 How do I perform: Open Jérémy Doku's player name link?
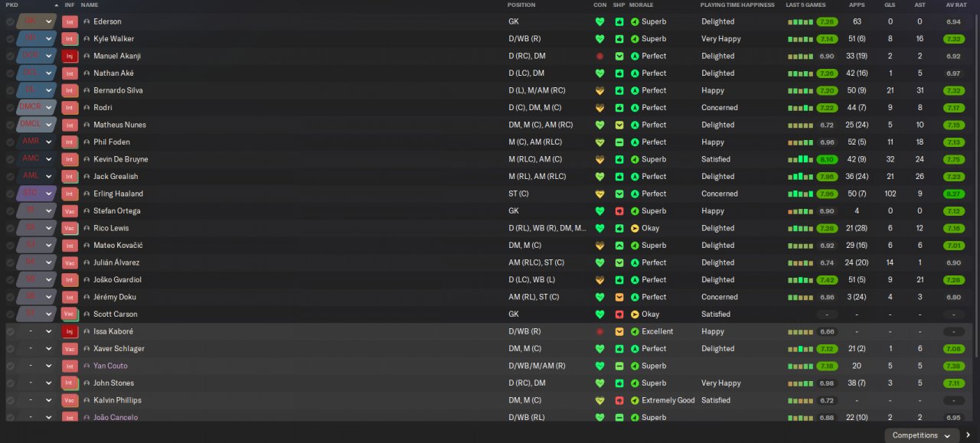click(x=116, y=297)
